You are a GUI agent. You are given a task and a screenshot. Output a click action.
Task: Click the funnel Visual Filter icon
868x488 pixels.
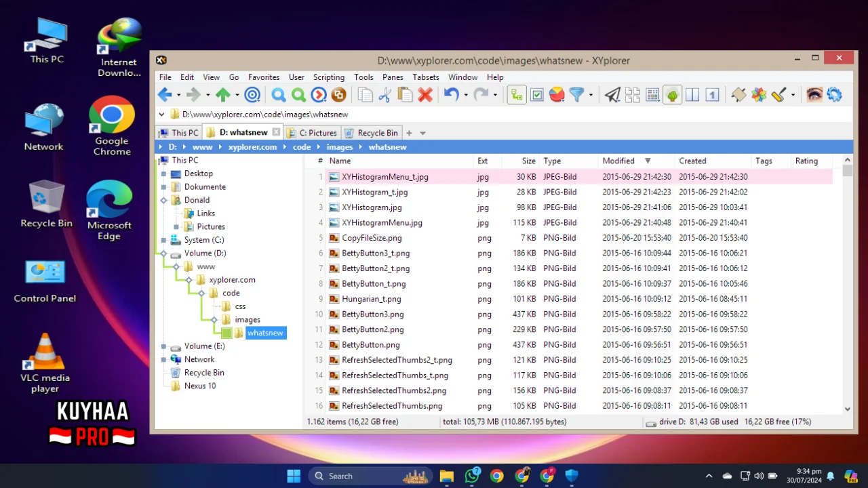click(x=576, y=95)
